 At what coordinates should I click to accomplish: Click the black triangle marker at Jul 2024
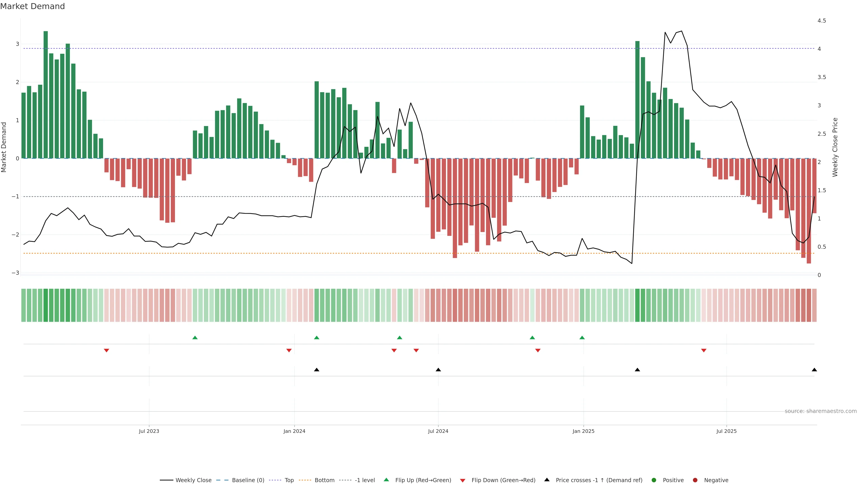tap(438, 370)
